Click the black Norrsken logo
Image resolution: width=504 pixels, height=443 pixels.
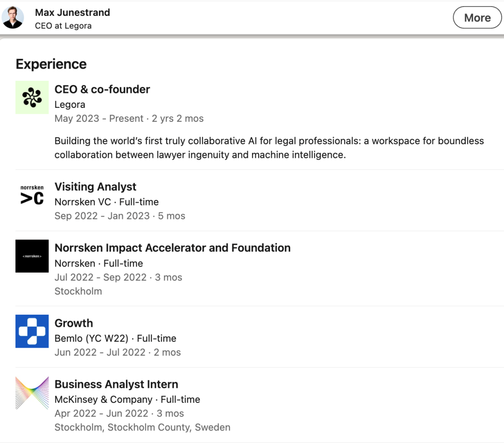tap(32, 256)
